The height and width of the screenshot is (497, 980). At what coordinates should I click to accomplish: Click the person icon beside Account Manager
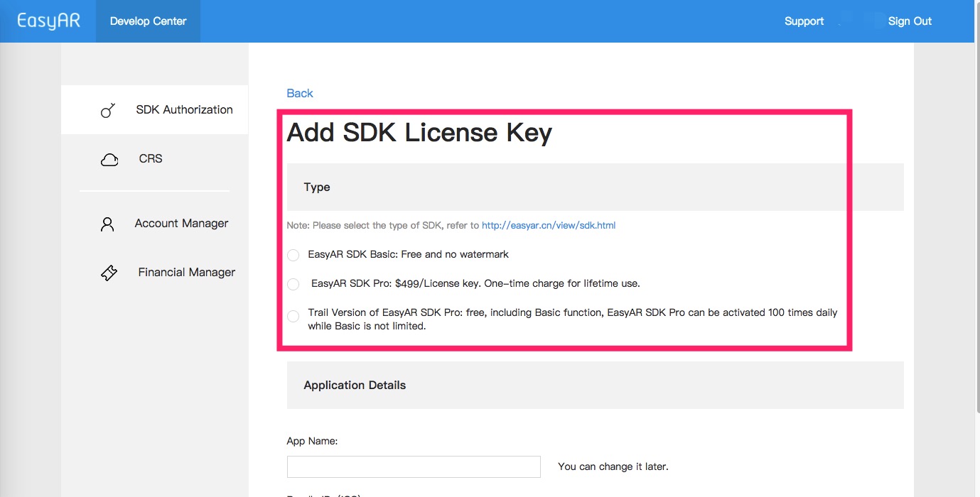pos(107,224)
